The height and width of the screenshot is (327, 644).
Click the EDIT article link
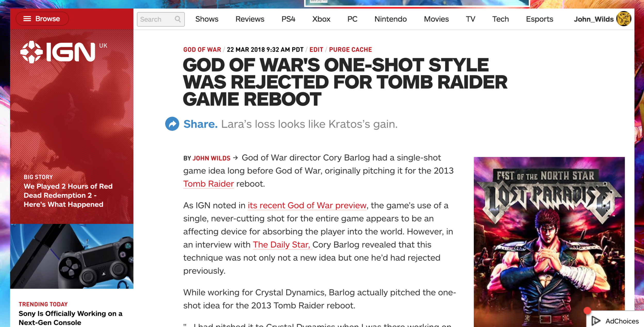(316, 50)
